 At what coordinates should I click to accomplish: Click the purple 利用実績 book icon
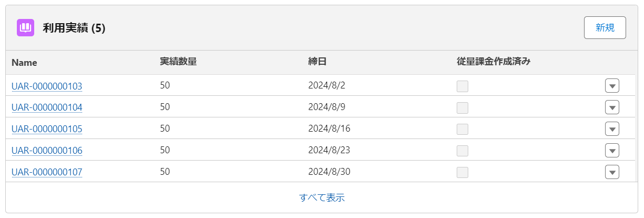25,28
